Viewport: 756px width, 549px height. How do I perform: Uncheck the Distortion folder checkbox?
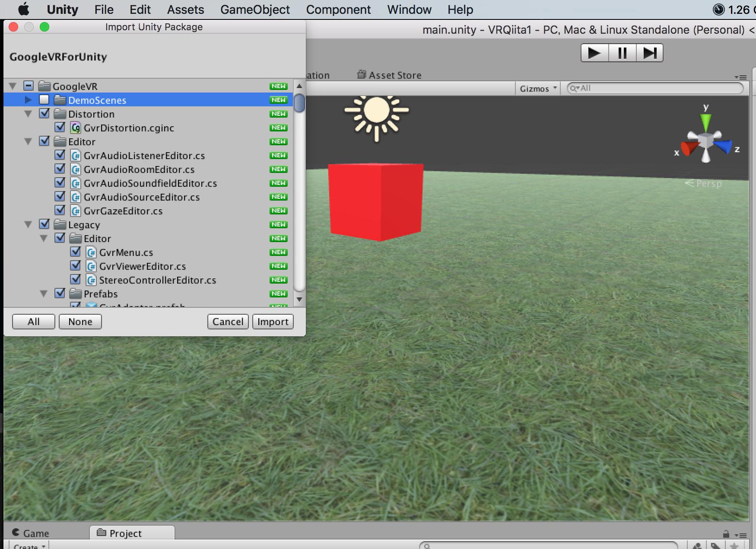(x=45, y=114)
